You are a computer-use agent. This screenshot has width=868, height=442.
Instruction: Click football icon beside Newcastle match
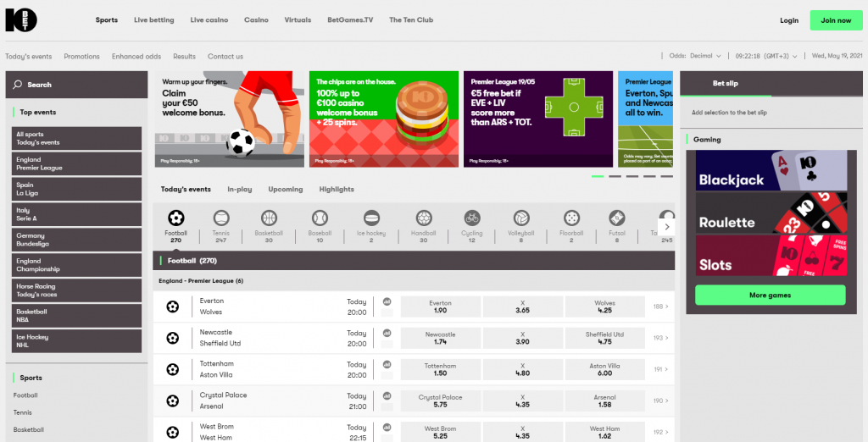coord(173,338)
